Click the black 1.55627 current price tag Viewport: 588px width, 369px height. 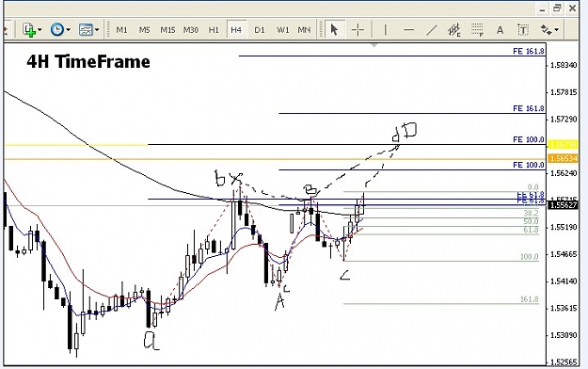563,205
